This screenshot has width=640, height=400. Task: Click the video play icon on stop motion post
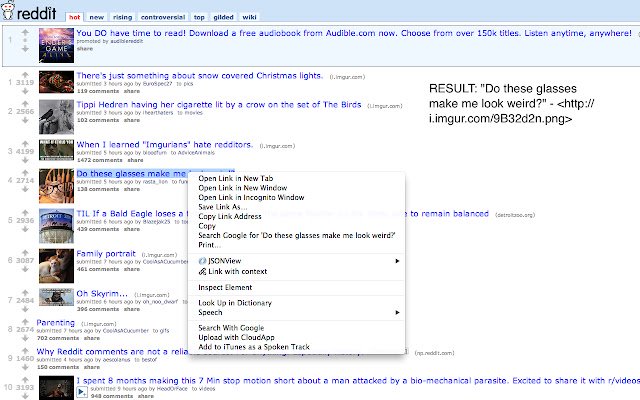coord(82,392)
